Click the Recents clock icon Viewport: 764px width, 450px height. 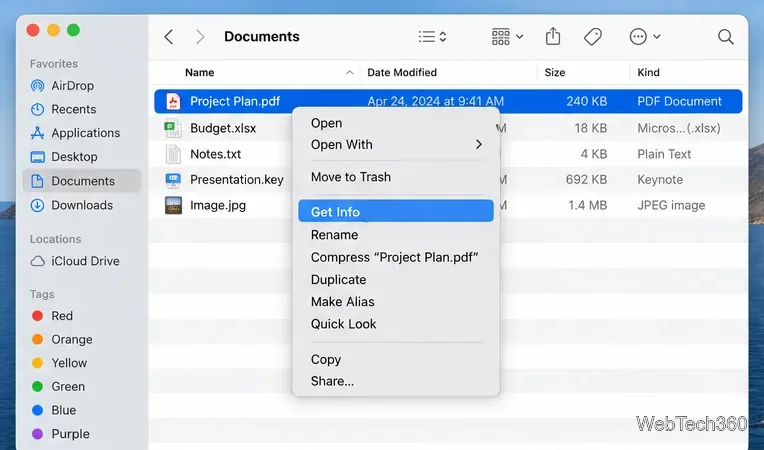point(38,109)
